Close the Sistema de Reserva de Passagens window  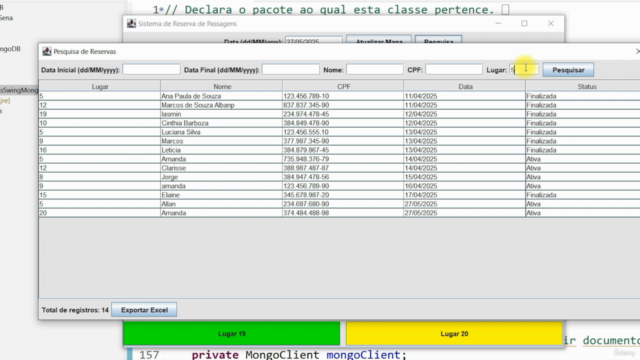(x=551, y=24)
